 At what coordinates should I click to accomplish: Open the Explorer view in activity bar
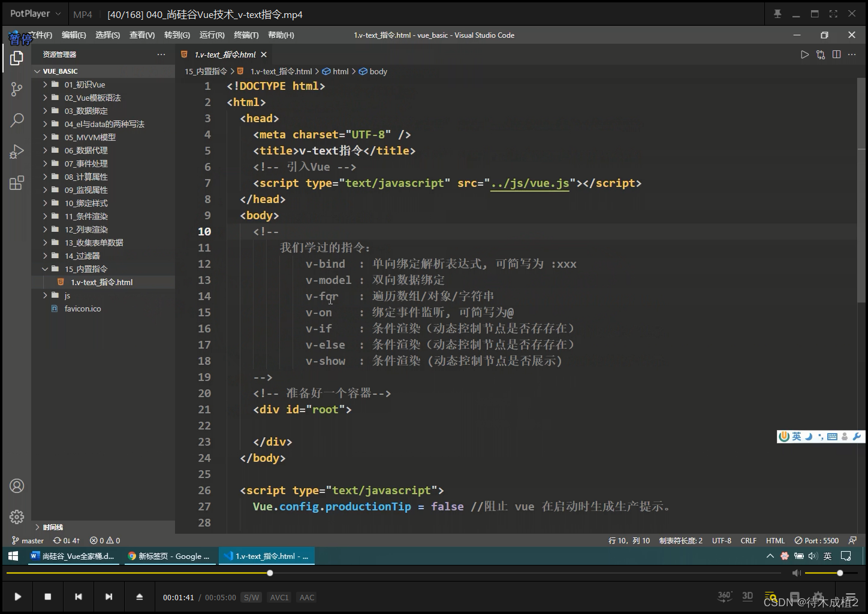(x=17, y=58)
